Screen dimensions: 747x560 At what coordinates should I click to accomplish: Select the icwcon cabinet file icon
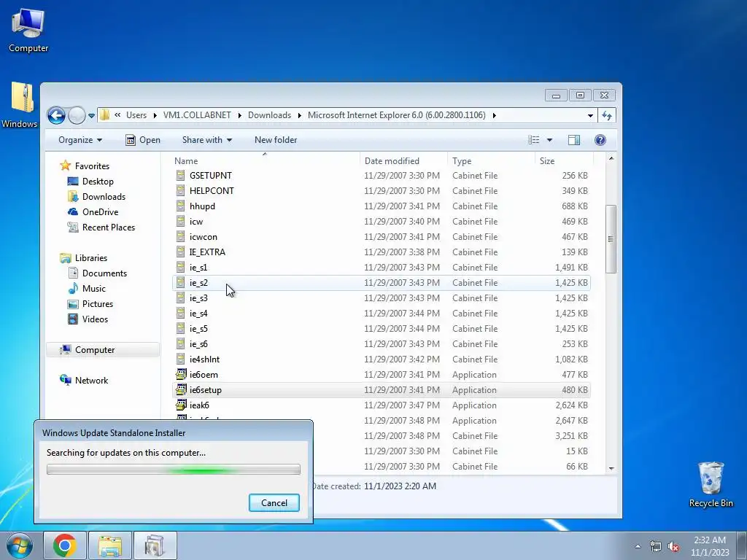[x=181, y=237]
